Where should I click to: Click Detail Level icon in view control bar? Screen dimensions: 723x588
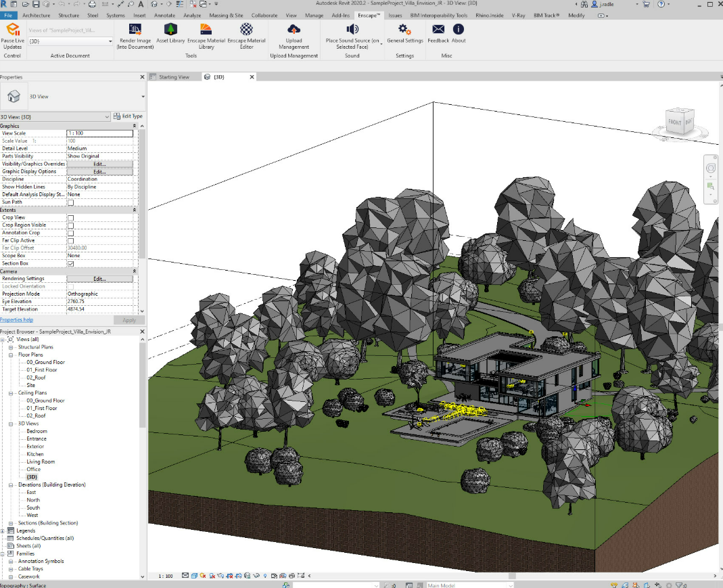pyautogui.click(x=185, y=576)
